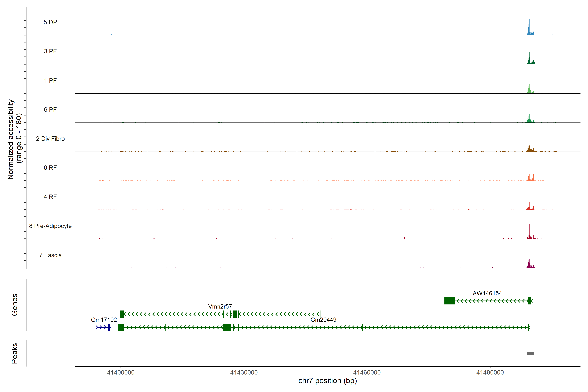Viewport: 588px width, 392px height.
Task: Click the 5 DP track label
Action: click(50, 22)
